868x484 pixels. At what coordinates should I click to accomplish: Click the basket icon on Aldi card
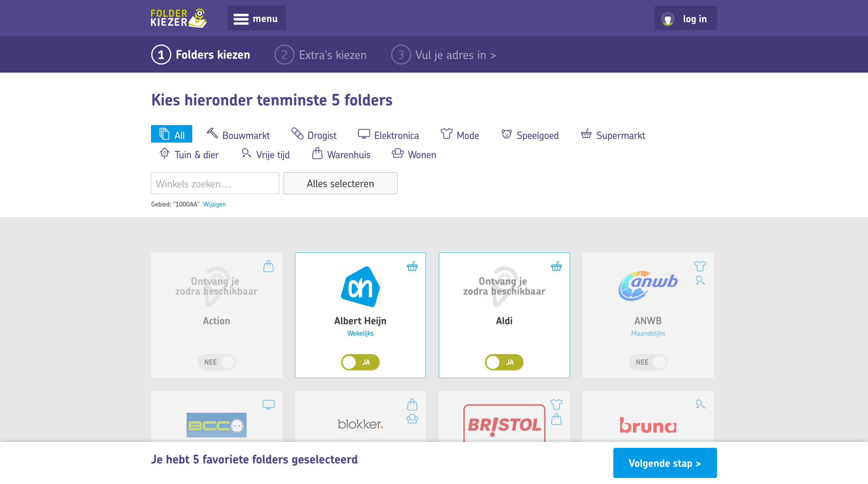(x=556, y=266)
